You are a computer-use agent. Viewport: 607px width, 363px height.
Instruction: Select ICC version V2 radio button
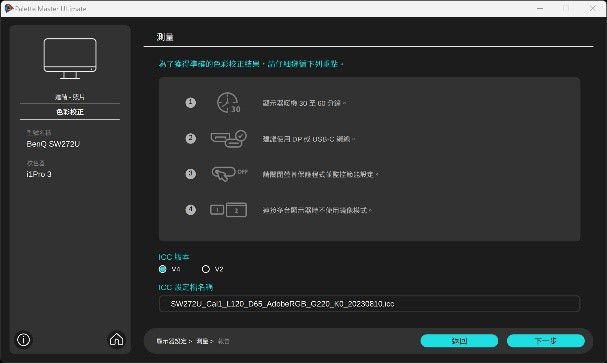(x=206, y=269)
